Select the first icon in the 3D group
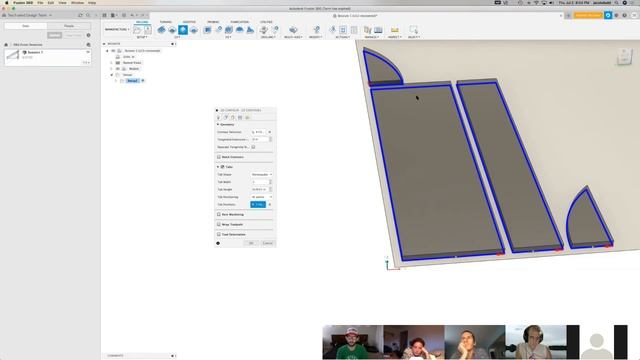This screenshot has height=360, width=640. 208,30
